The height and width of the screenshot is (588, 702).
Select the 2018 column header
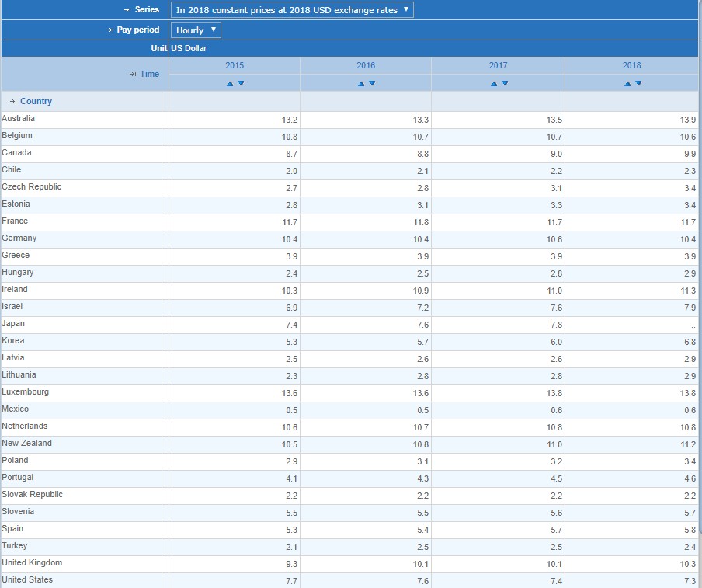point(631,66)
